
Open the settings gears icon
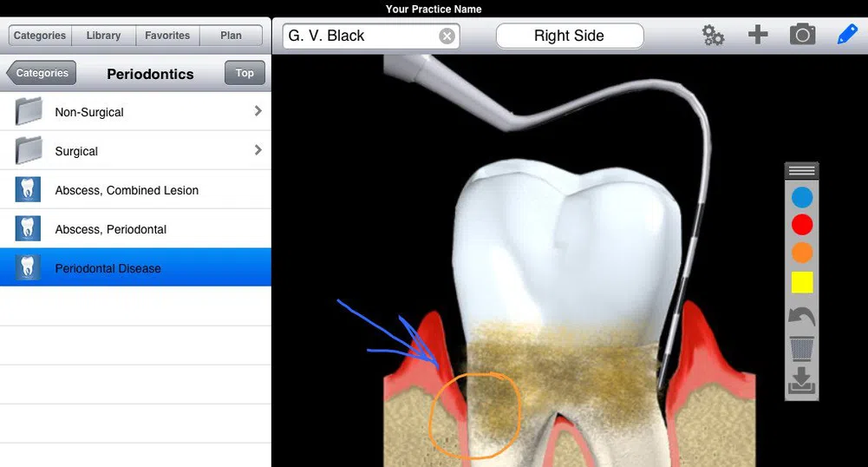pyautogui.click(x=713, y=36)
